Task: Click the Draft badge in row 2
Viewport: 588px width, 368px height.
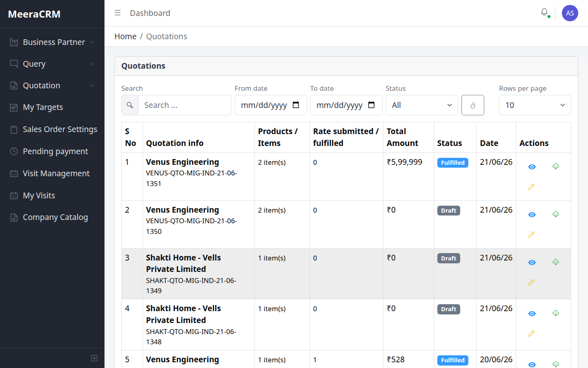Action: (449, 211)
